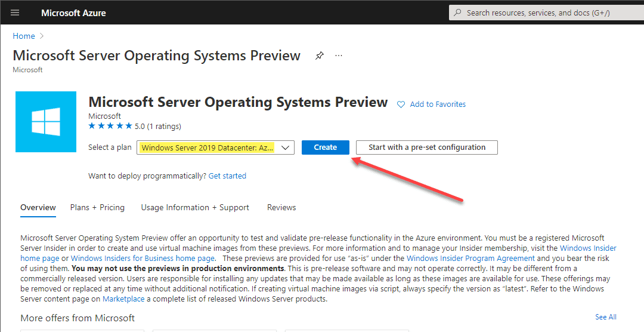Viewport: 644px width, 332px height.
Task: Pin this offer to the dashboard
Action: [320, 56]
